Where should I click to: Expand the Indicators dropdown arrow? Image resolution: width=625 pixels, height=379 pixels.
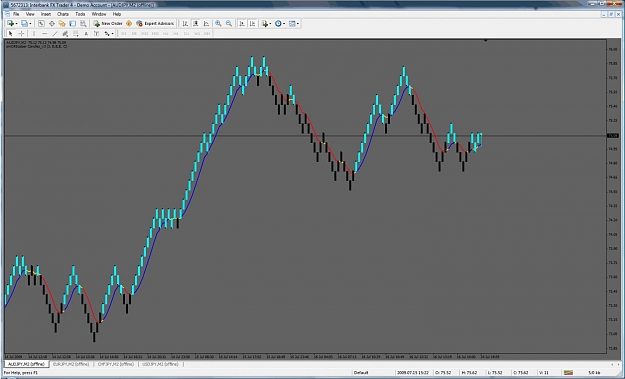(270, 24)
